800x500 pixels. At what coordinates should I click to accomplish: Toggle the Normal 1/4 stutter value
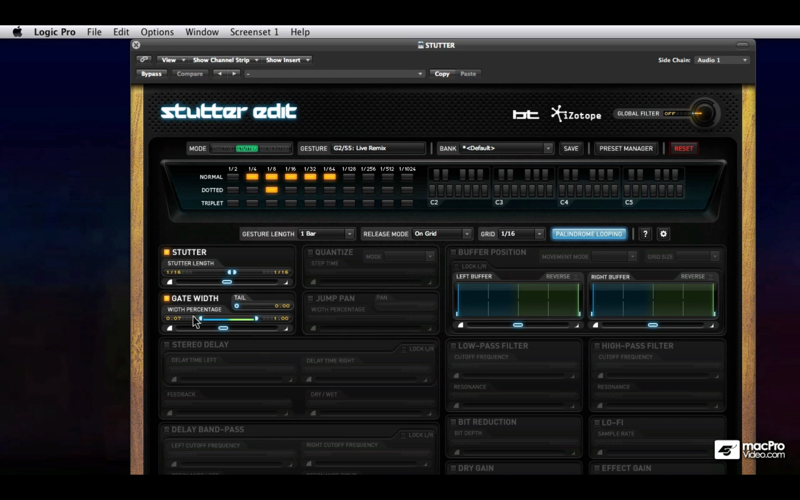point(252,177)
